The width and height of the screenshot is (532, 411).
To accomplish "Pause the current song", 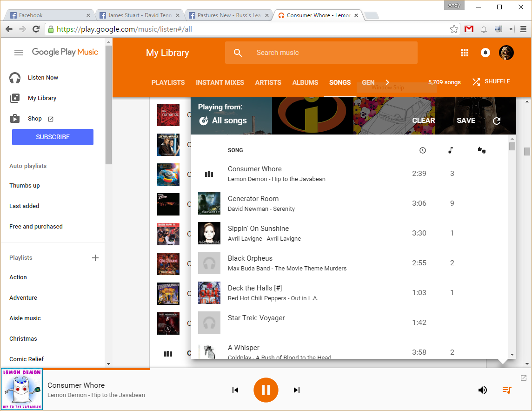I will coord(266,390).
